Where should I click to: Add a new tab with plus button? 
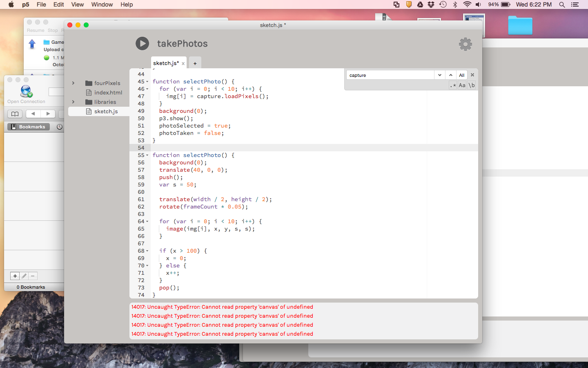pos(195,63)
